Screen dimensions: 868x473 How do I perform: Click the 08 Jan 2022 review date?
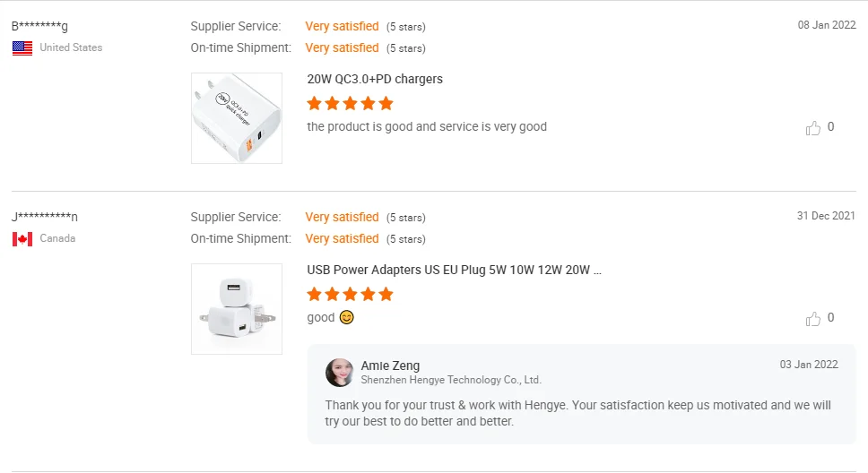click(827, 25)
